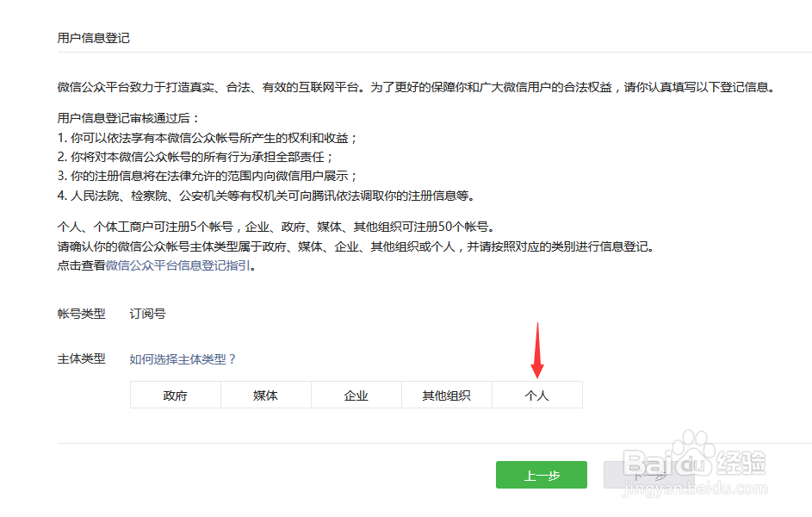Click the green 上一步 button
The height and width of the screenshot is (517, 812).
point(541,475)
